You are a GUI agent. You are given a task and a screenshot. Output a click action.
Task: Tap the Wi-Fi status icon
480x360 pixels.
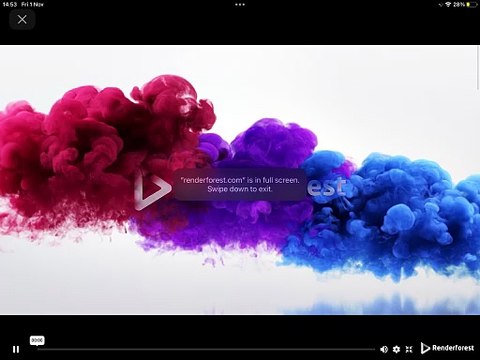pyautogui.click(x=448, y=4)
